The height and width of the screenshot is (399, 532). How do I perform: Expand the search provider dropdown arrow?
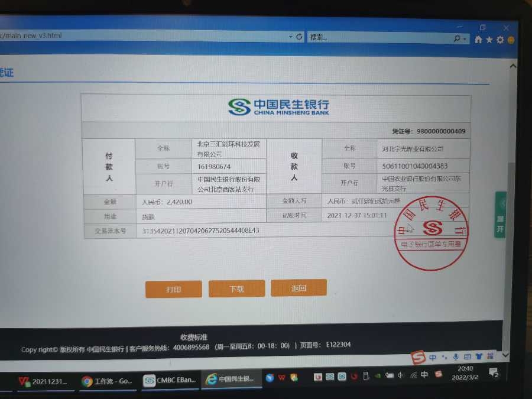click(466, 39)
